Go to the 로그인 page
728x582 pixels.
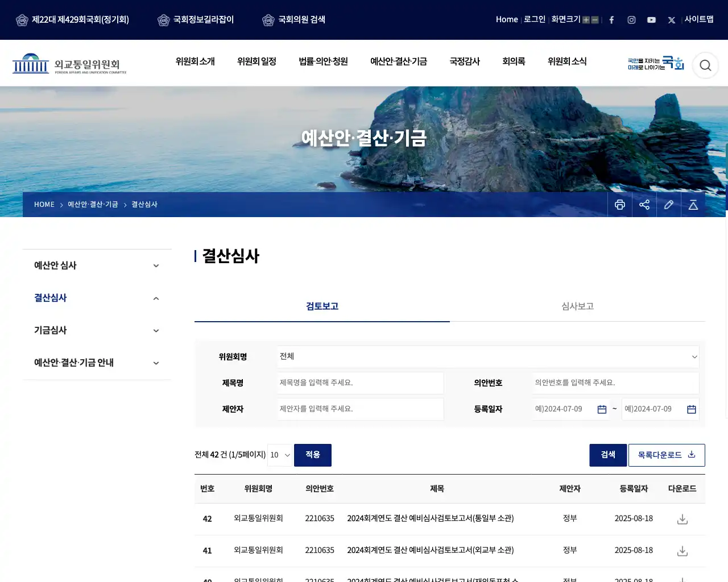pyautogui.click(x=535, y=19)
